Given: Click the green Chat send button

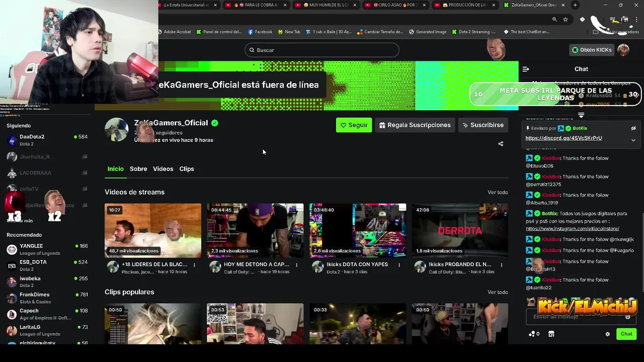Looking at the screenshot, I should [x=626, y=334].
